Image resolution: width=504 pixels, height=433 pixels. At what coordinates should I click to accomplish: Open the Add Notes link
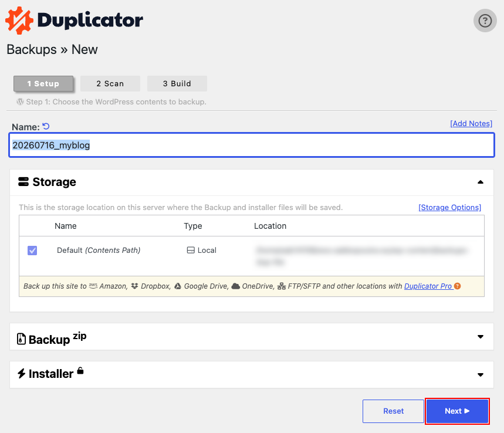471,123
